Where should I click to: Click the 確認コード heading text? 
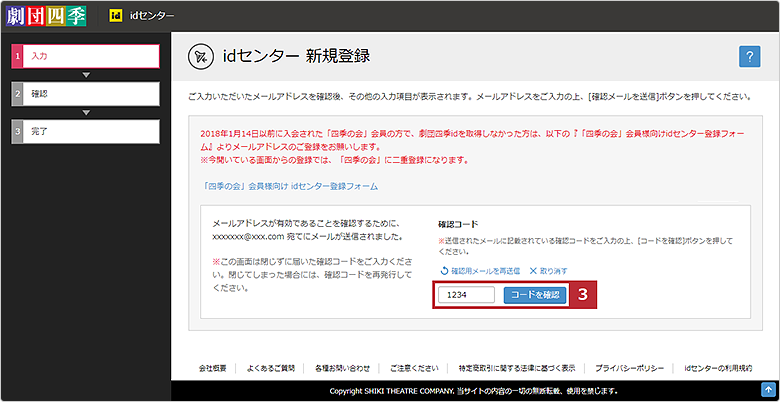tap(458, 225)
